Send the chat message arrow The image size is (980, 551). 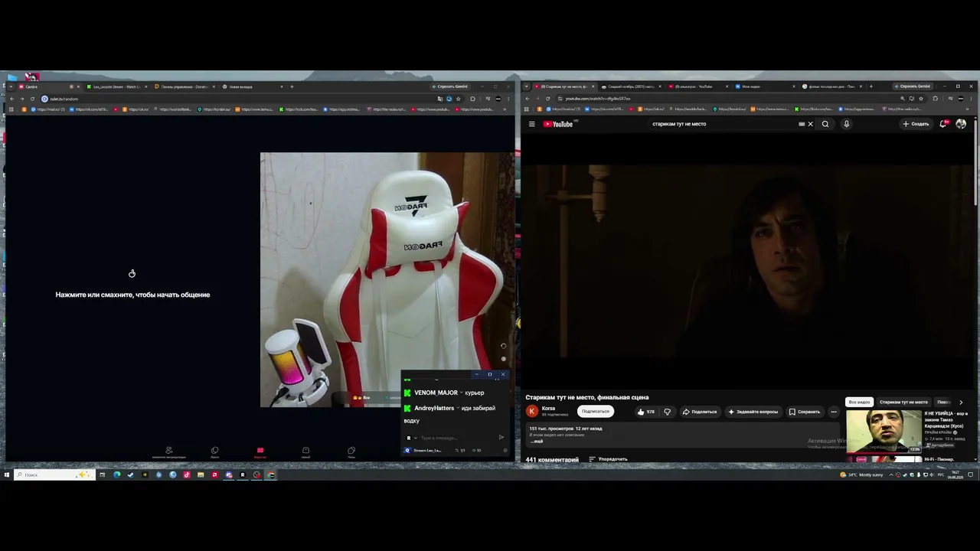pos(501,438)
